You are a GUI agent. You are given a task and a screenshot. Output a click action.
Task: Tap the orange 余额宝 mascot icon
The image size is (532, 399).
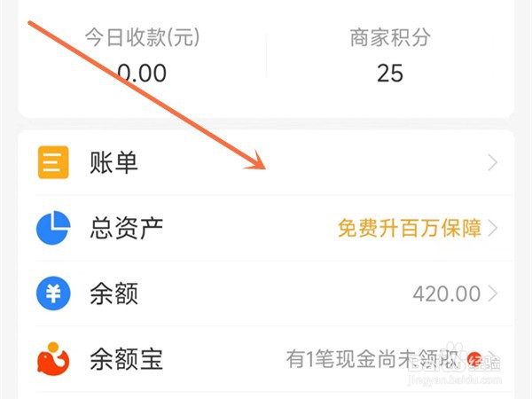coord(53,359)
